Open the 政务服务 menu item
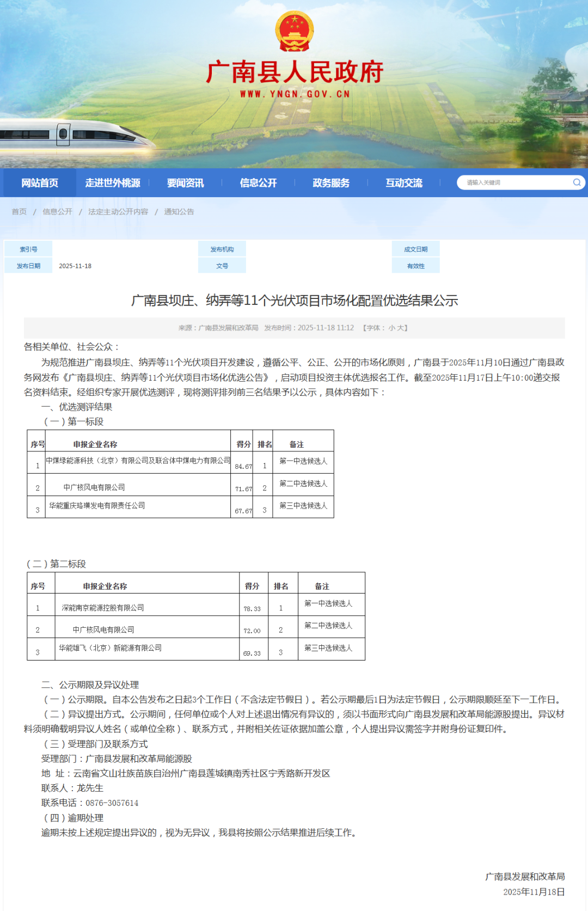588x911 pixels. tap(331, 183)
